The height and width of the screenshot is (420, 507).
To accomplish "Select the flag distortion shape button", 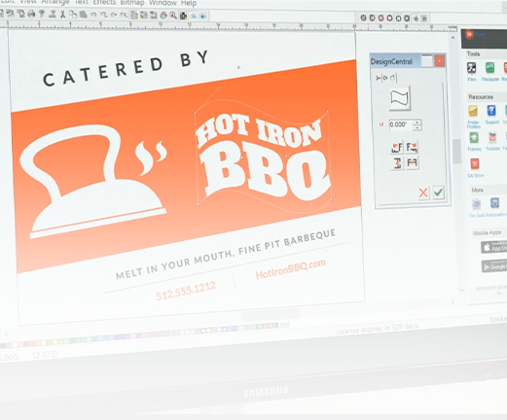I will click(400, 98).
